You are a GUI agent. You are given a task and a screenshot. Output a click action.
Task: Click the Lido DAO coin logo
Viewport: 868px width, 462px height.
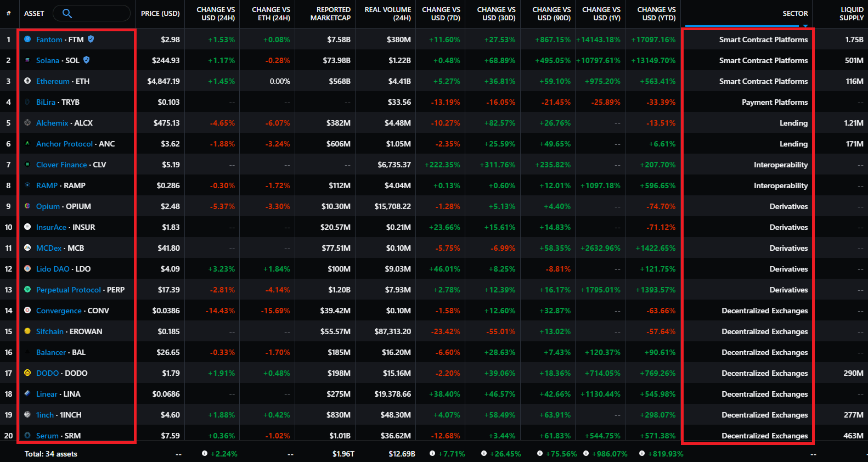[x=27, y=269]
